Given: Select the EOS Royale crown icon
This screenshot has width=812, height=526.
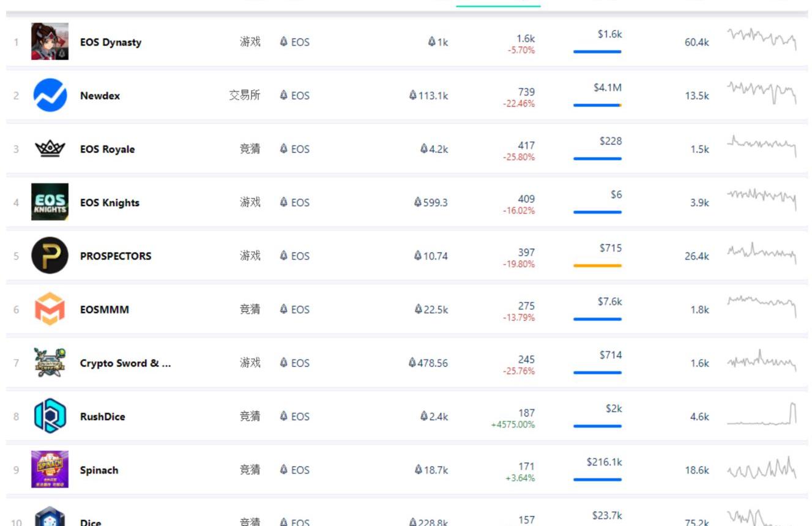Looking at the screenshot, I should tap(50, 149).
